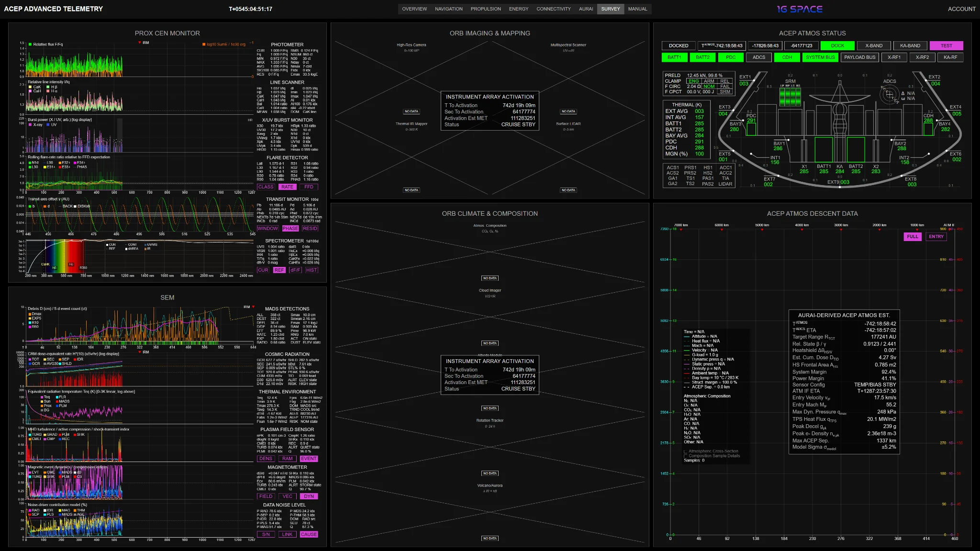
Task: Click the X-RF2 button
Action: click(x=922, y=57)
